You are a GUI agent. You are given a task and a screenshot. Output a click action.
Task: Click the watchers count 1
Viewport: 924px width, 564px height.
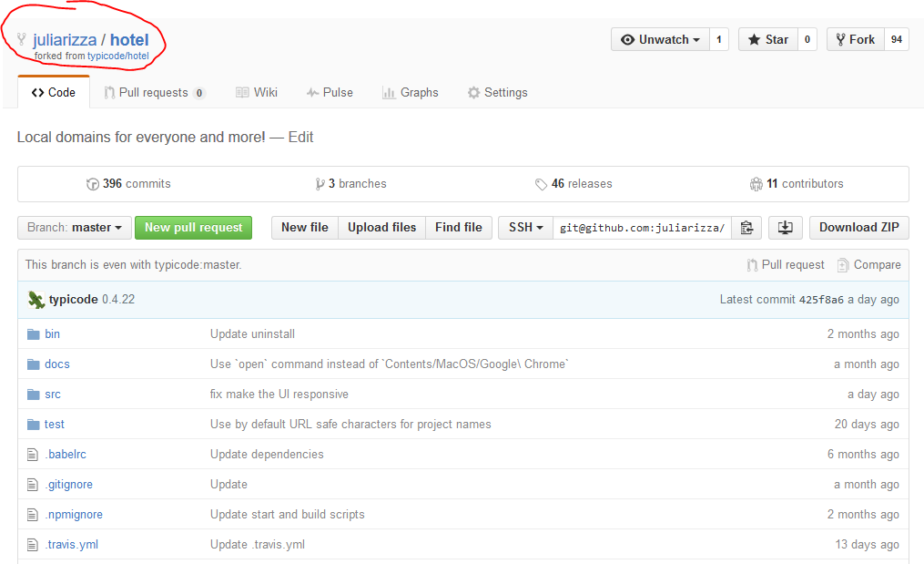click(719, 39)
